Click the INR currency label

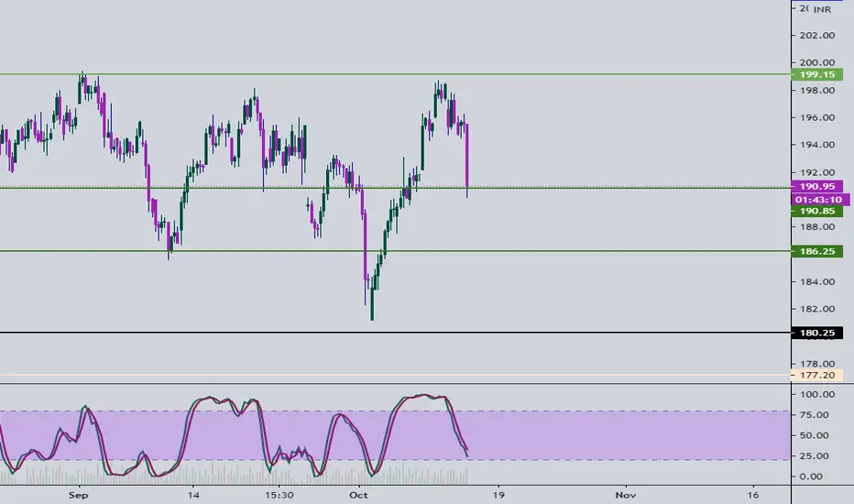point(823,9)
